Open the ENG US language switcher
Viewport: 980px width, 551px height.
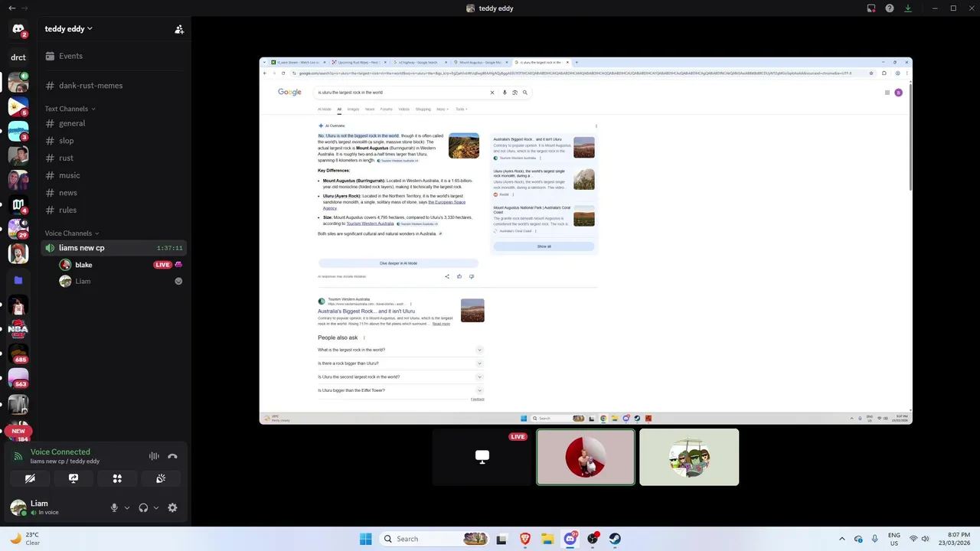click(894, 539)
